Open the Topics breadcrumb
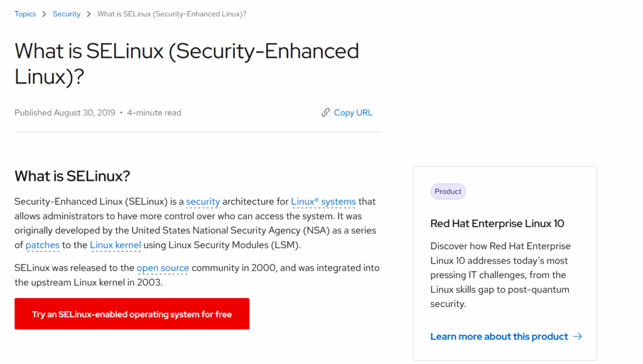 pos(25,14)
